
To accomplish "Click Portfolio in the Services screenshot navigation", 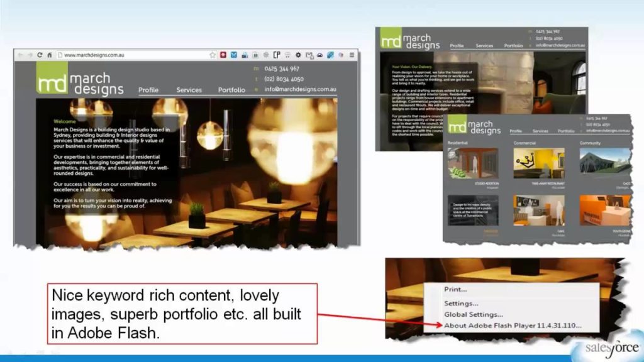I will (513, 45).
